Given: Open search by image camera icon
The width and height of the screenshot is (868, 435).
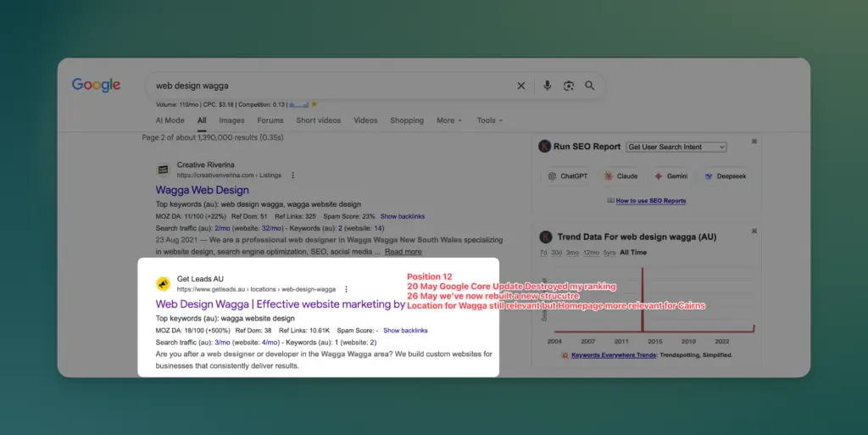Looking at the screenshot, I should (x=569, y=86).
